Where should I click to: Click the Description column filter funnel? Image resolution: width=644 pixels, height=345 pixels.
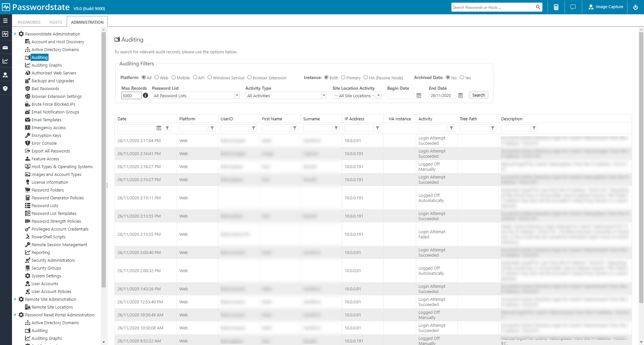[x=534, y=128]
